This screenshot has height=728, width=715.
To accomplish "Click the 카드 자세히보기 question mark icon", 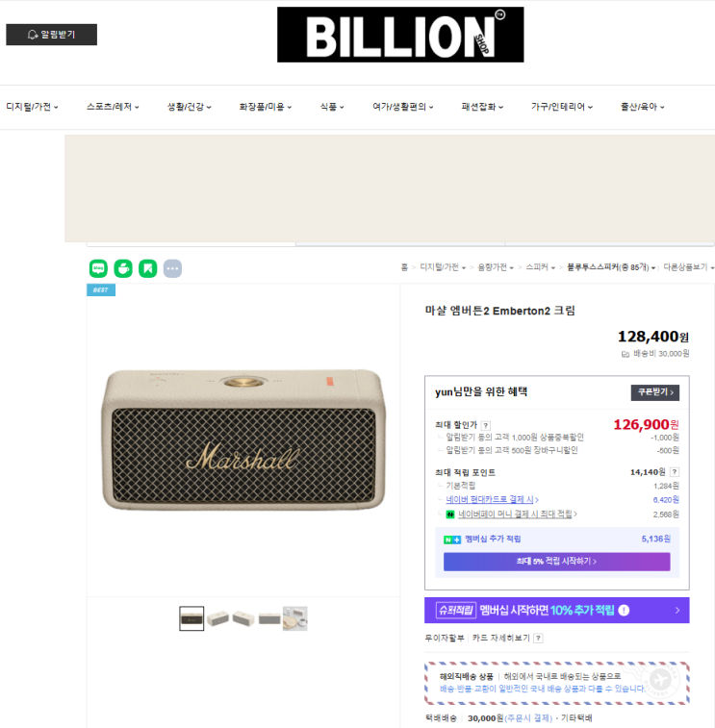I will click(538, 639).
